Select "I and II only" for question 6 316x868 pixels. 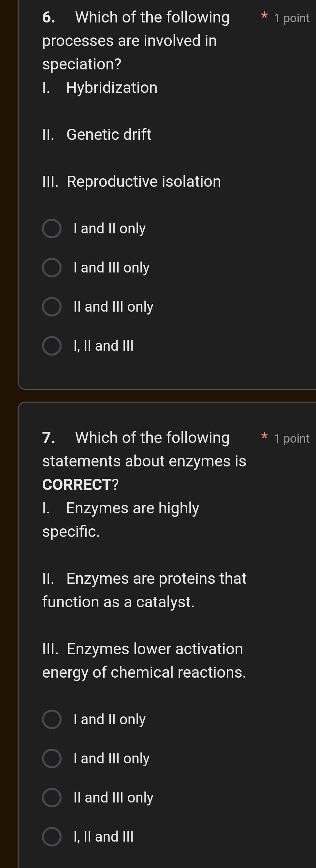coord(52,228)
